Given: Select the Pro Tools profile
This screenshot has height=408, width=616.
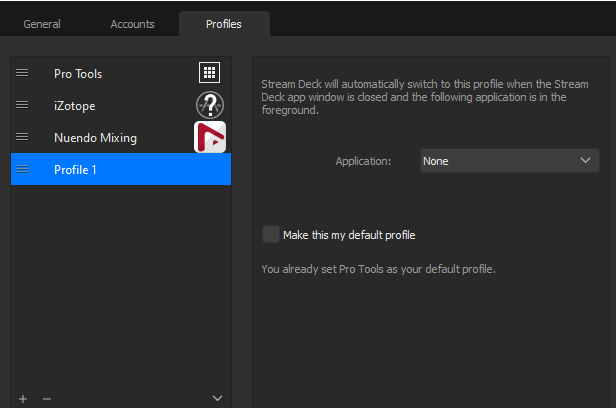Looking at the screenshot, I should pos(121,73).
